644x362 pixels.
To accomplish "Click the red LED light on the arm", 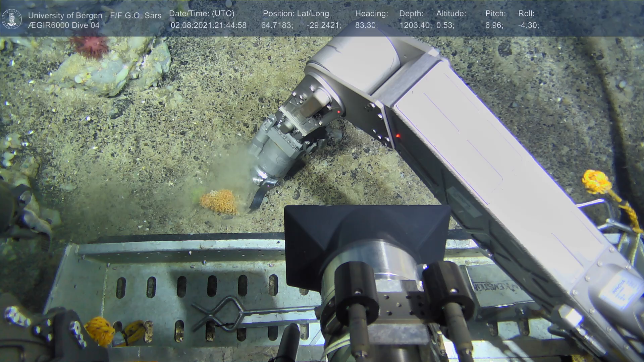I will click(x=398, y=136).
